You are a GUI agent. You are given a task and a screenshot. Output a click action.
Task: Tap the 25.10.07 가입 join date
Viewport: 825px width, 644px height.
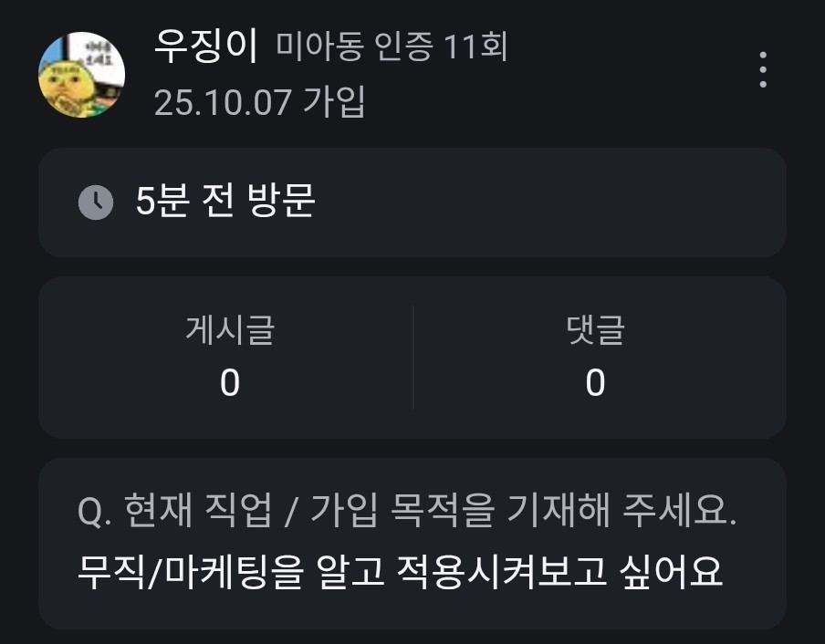tap(259, 101)
